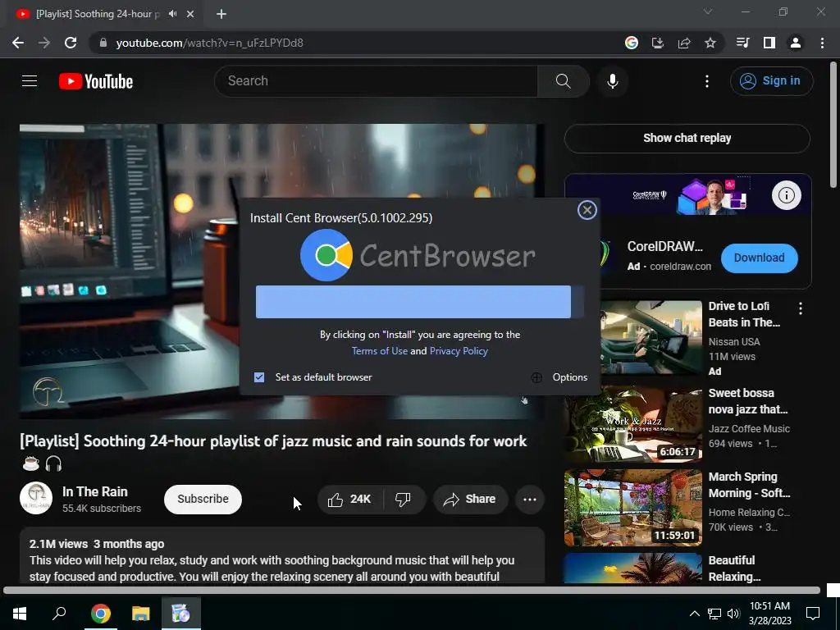Open options menu for Drive to Lofi video
840x630 pixels.
pyautogui.click(x=801, y=308)
